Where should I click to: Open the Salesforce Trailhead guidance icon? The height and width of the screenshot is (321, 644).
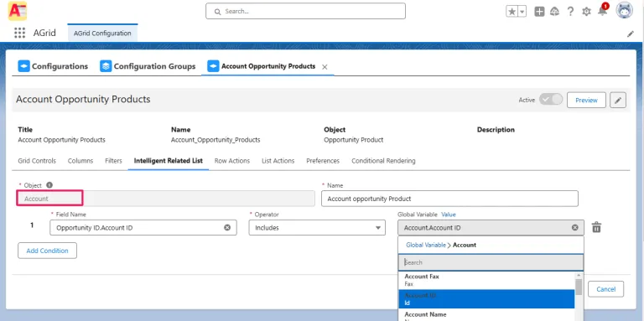554,12
